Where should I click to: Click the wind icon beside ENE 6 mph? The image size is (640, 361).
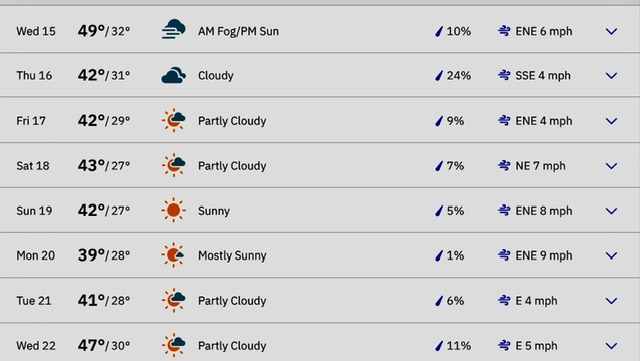[504, 31]
